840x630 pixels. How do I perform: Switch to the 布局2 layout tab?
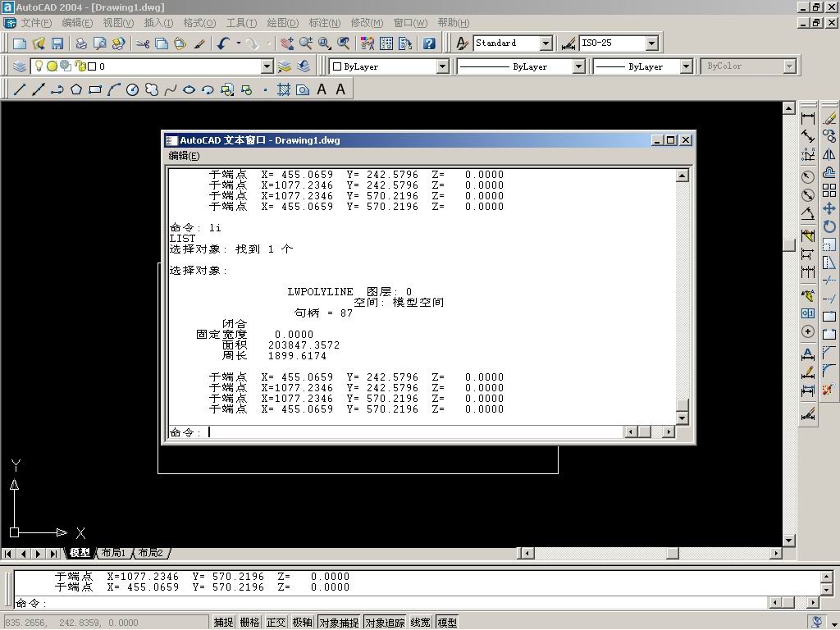click(x=151, y=552)
